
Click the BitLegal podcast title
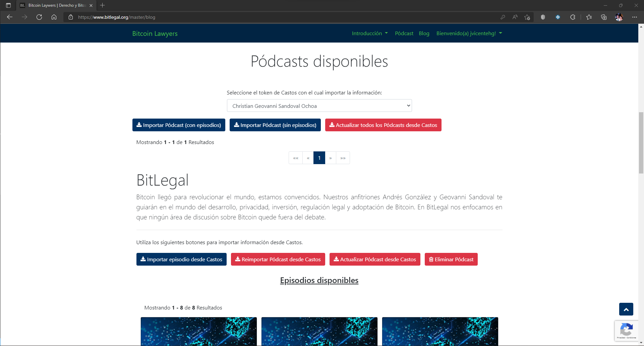click(162, 180)
